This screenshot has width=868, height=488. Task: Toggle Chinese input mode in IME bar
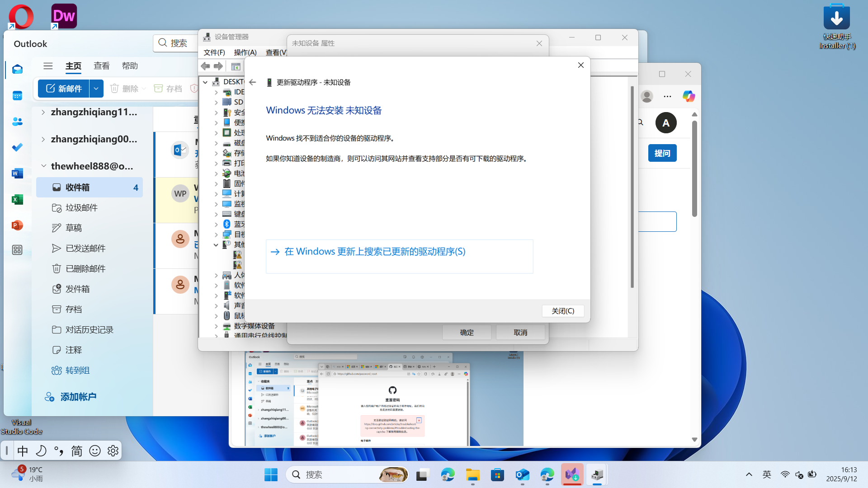tap(23, 450)
